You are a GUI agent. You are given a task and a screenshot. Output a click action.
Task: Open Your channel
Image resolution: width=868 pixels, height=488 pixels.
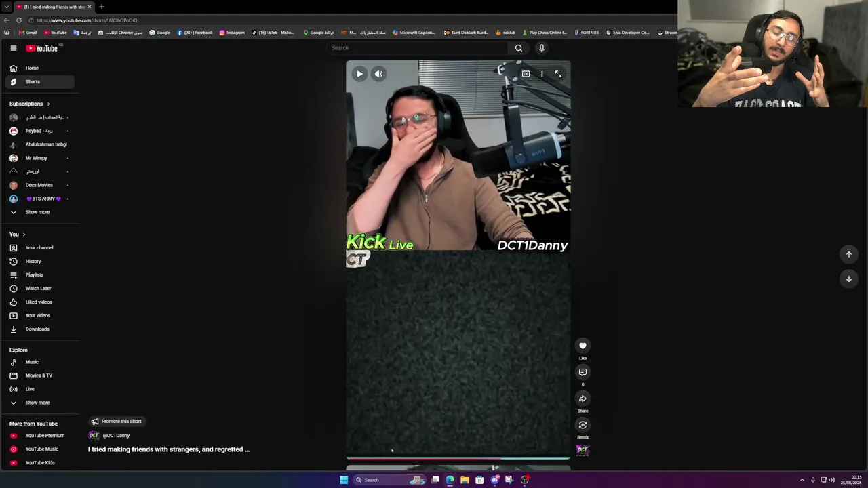(x=40, y=248)
